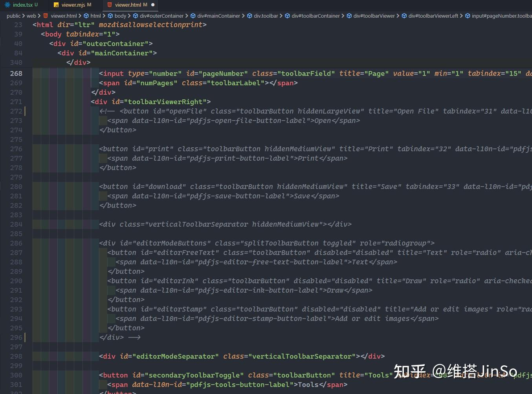532x394 pixels.
Task: Click the icon before div#mainContainer breadcrumb entry
Action: [192, 16]
